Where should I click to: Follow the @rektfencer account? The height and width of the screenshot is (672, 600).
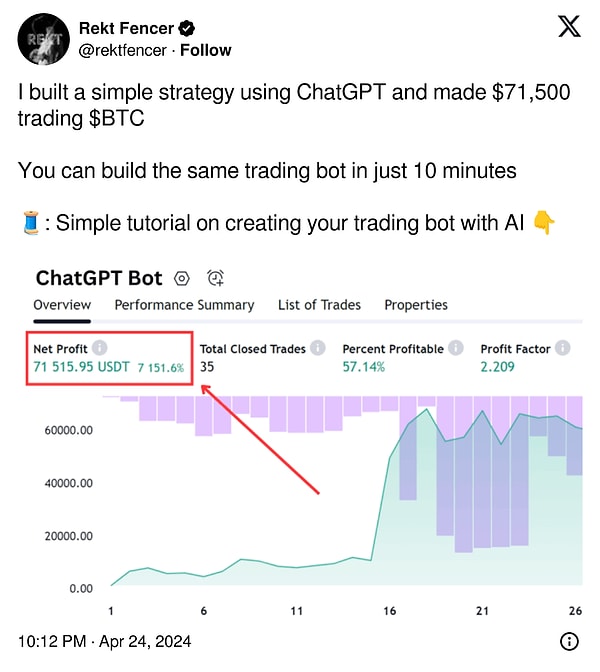(205, 51)
